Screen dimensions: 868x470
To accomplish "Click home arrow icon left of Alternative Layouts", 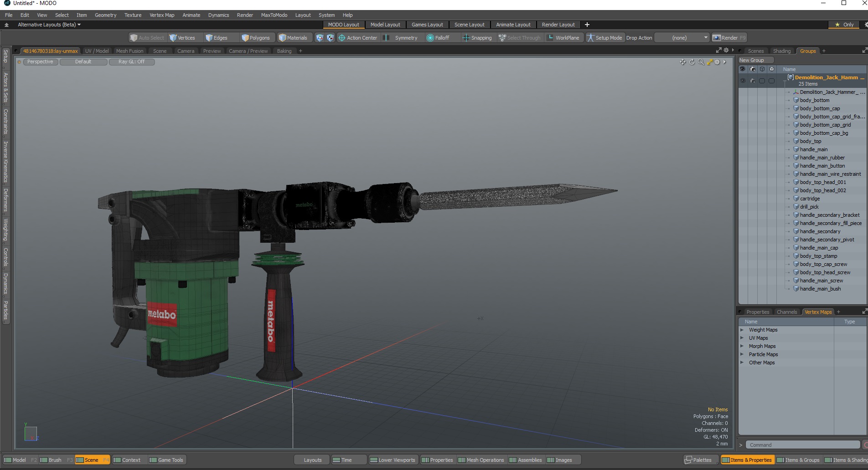I will click(6, 25).
